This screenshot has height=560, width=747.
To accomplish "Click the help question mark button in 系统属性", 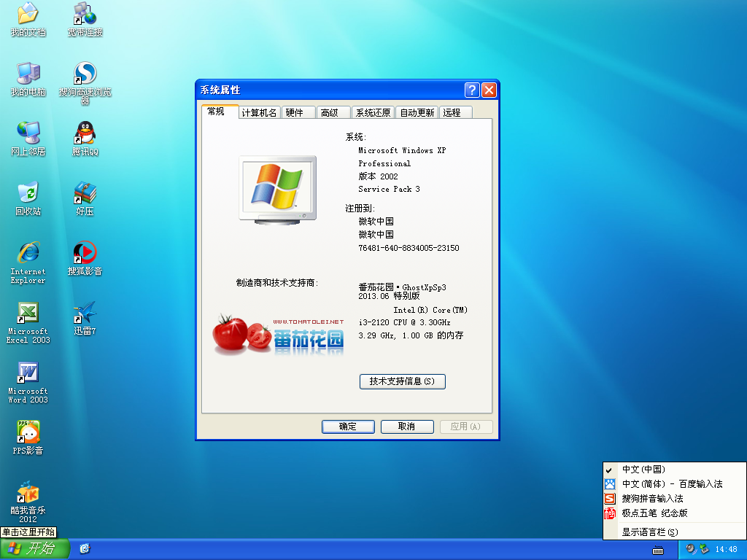I will point(472,90).
